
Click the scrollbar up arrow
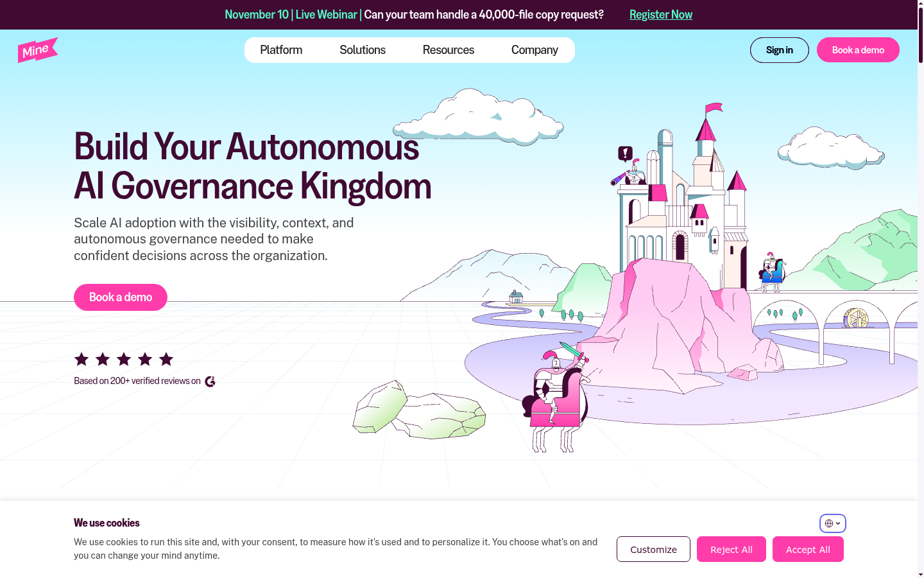coord(921,4)
